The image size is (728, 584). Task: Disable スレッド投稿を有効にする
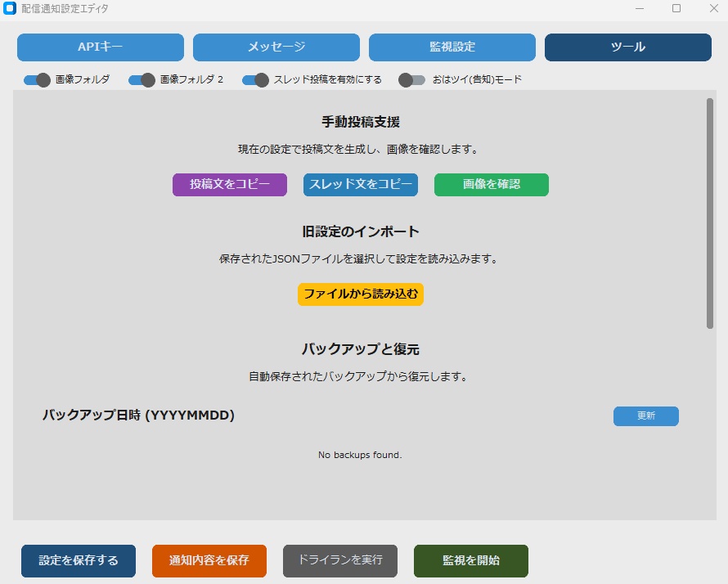254,79
